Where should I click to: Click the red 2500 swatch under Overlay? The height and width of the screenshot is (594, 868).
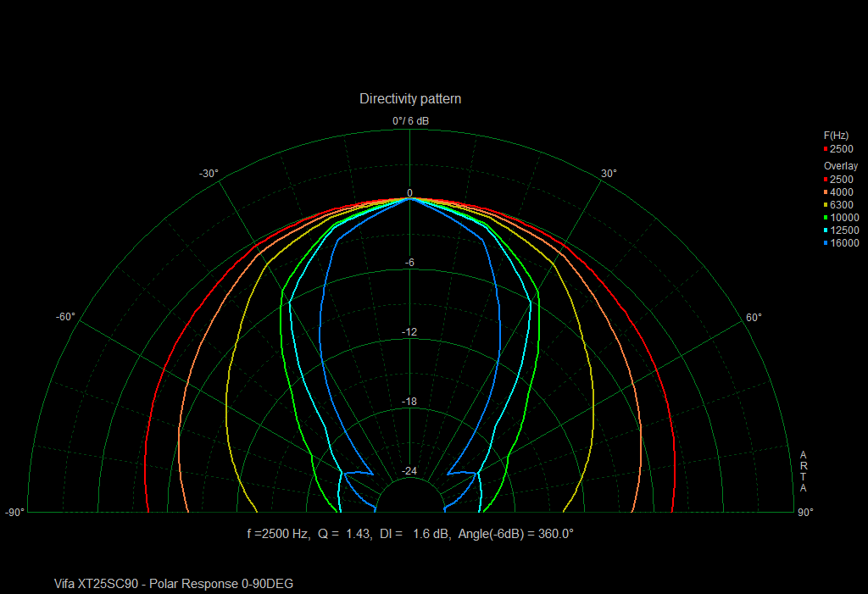tap(826, 180)
